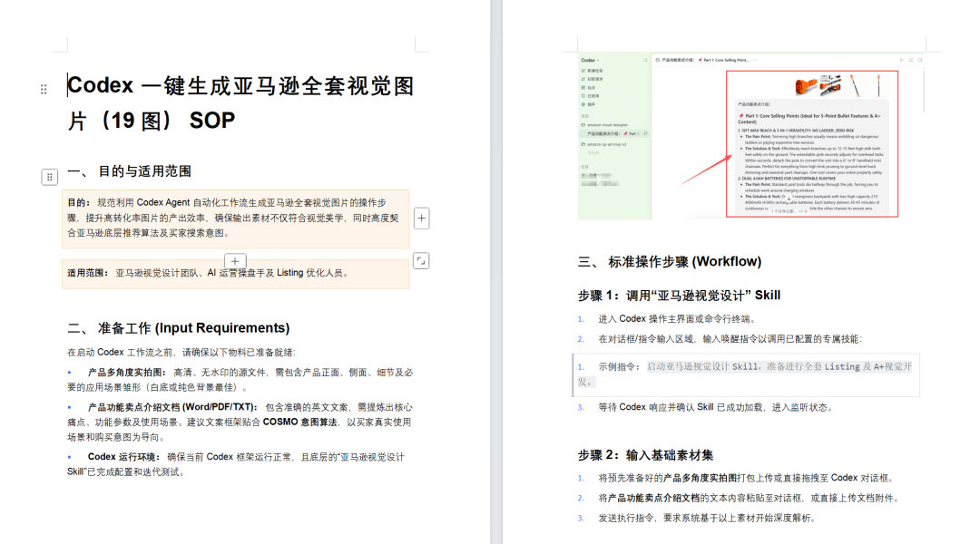Image resolution: width=980 pixels, height=544 pixels.
Task: Click the code block '启动亚马逊视觉设计 Skill'
Action: 746,374
